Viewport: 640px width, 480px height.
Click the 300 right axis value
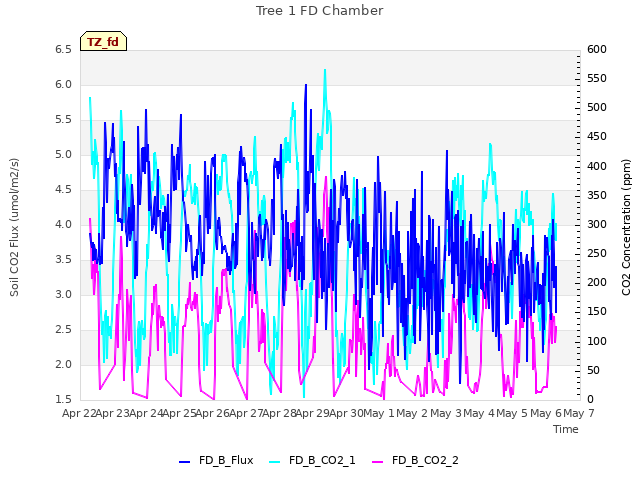click(597, 224)
